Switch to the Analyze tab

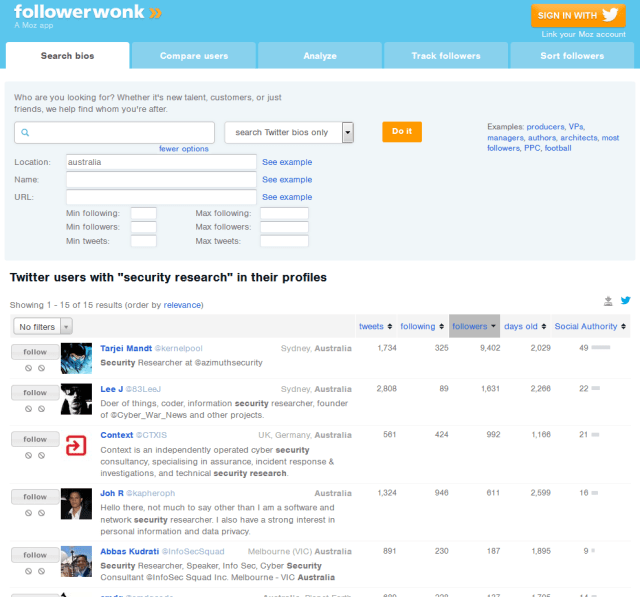coord(320,56)
